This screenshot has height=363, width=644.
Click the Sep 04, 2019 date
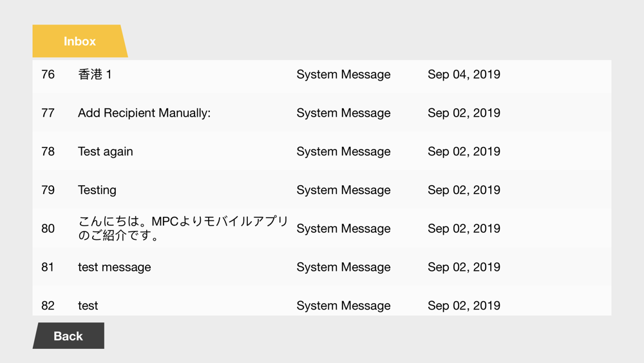[464, 75]
